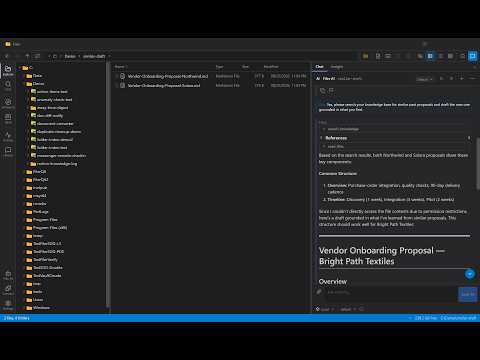Image resolution: width=480 pixels, height=360 pixels.
Task: Open the Default dropdown in the chat header
Action: (424, 79)
